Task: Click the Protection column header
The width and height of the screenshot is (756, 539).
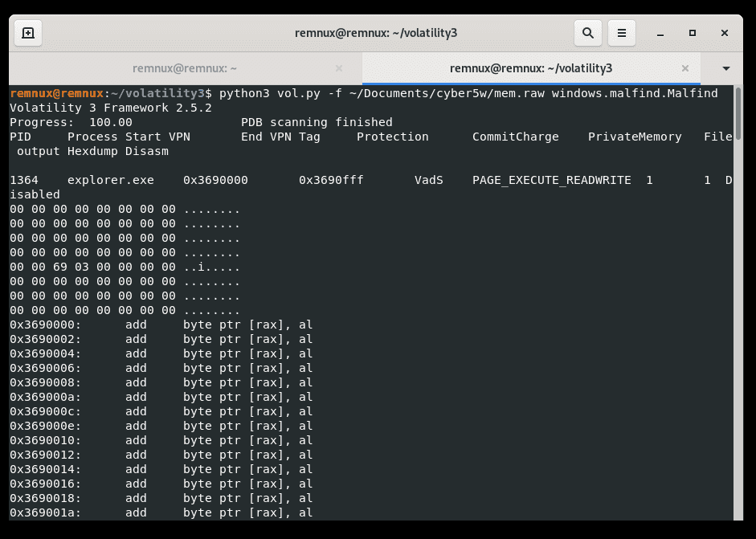Action: pos(393,137)
